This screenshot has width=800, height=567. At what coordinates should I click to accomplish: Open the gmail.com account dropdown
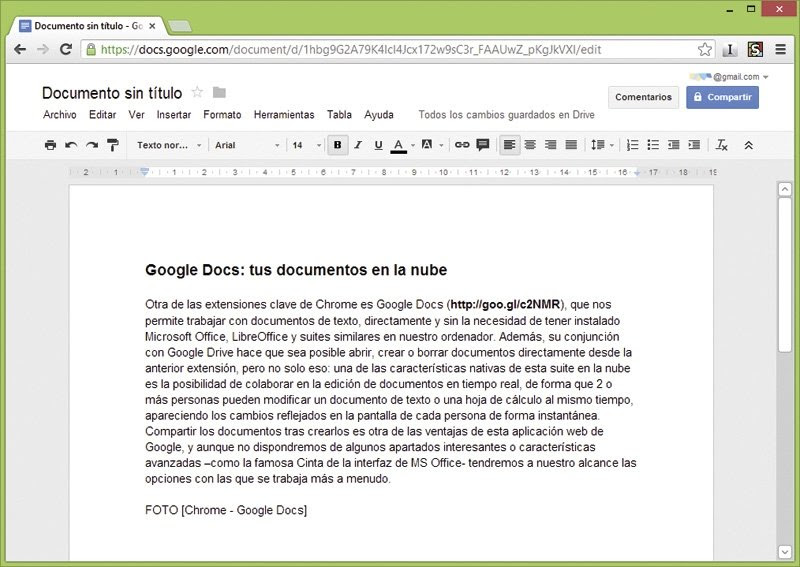point(730,77)
